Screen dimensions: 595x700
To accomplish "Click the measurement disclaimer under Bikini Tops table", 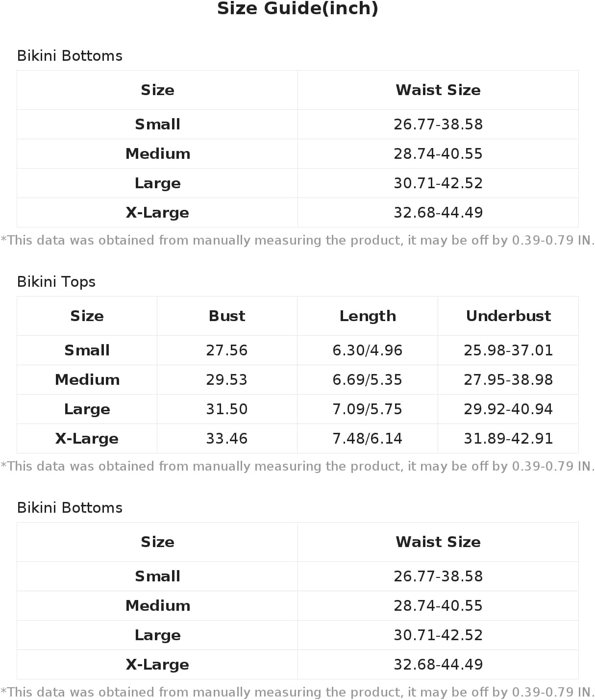I will tap(297, 466).
